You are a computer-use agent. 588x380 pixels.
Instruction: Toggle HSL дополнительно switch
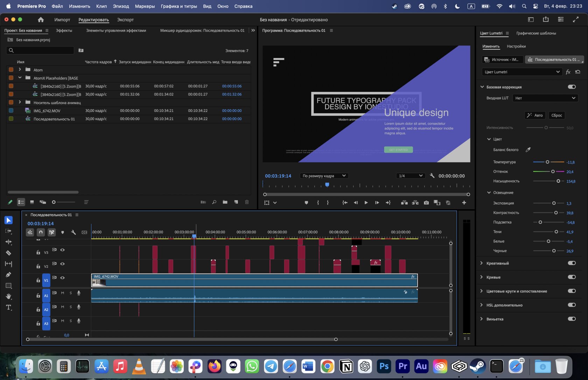pos(572,305)
